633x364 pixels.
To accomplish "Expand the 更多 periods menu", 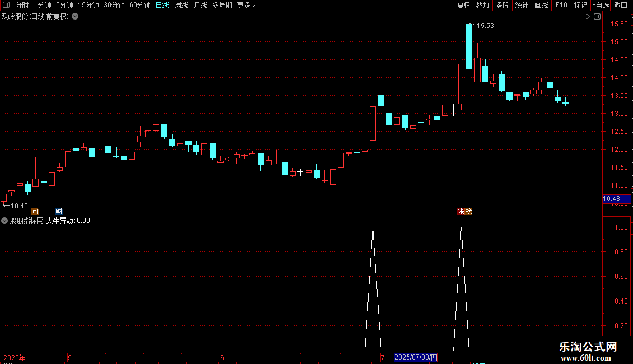I will (x=246, y=5).
